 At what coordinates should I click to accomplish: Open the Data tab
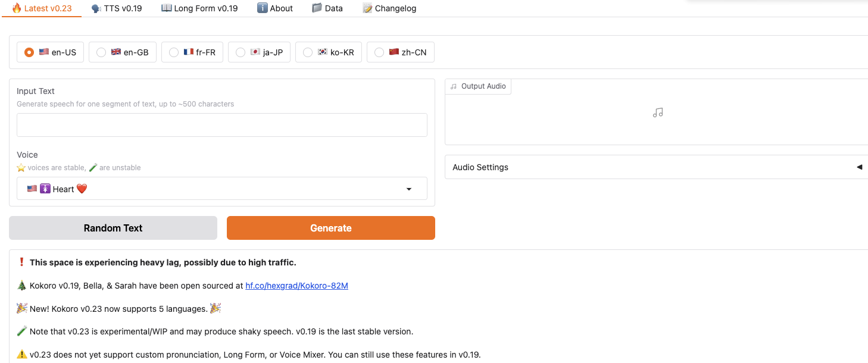[327, 8]
